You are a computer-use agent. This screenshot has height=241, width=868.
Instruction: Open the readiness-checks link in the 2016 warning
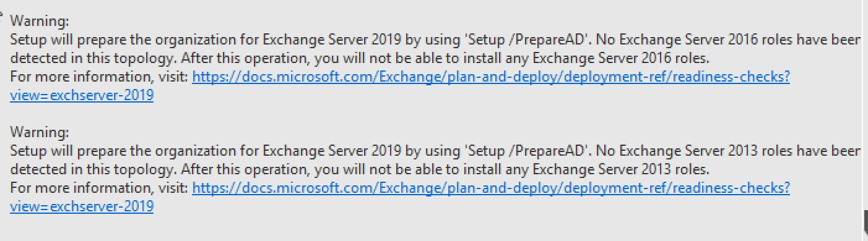[491, 77]
